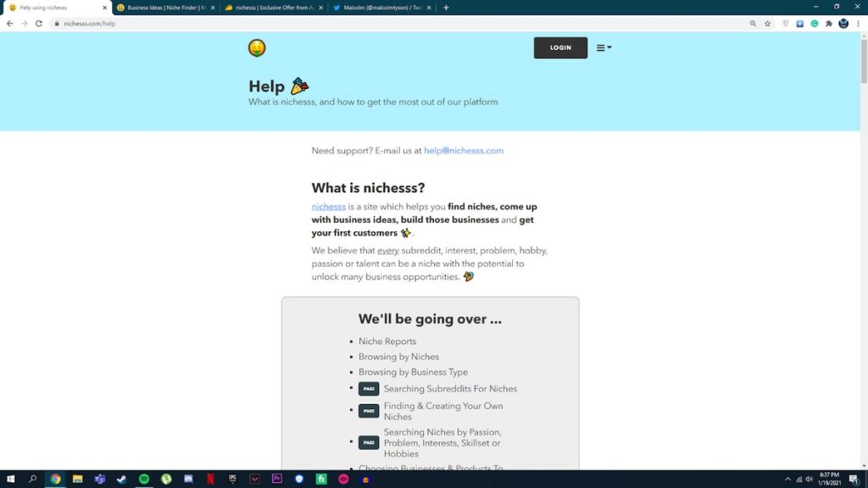
Task: Go back using the browser back arrow
Action: pos(10,24)
